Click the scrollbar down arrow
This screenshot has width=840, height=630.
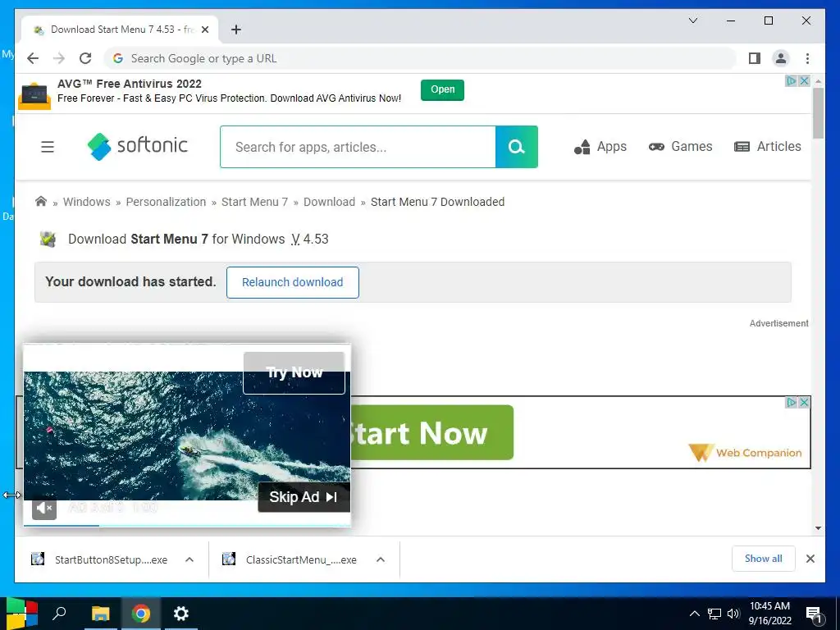click(818, 528)
